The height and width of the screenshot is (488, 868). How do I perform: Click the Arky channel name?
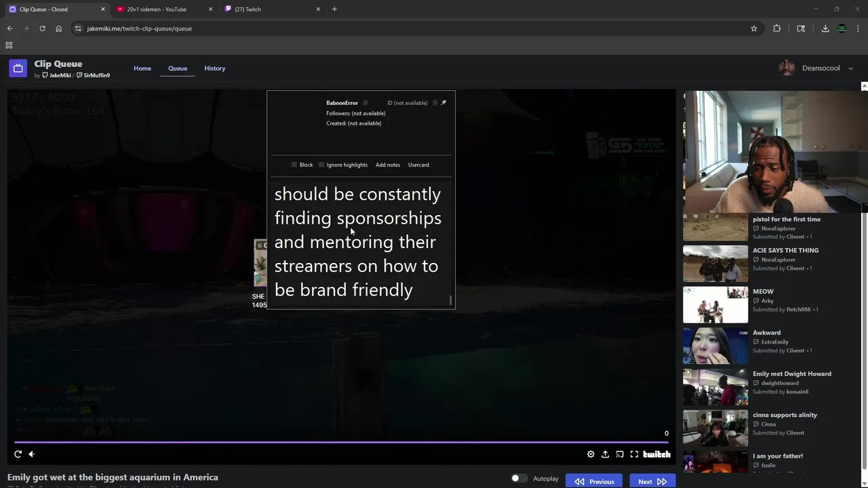[x=767, y=301]
